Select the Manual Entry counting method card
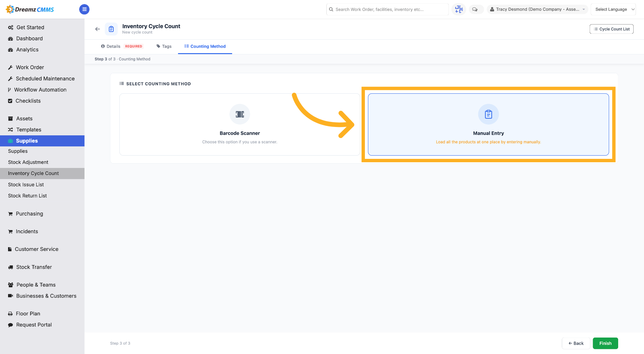 [488, 124]
